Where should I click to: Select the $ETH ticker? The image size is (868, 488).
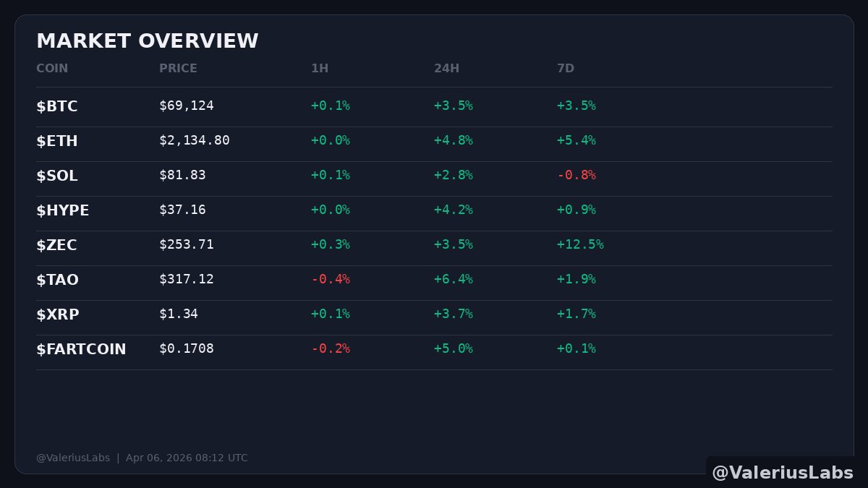(x=57, y=141)
